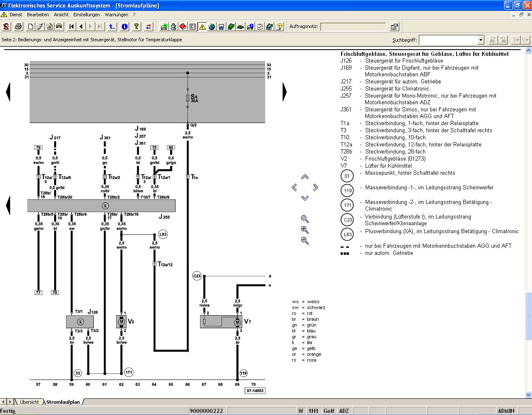This screenshot has height=415, width=532.
Task: Click the red book icon in the toolbar
Action: (183, 27)
